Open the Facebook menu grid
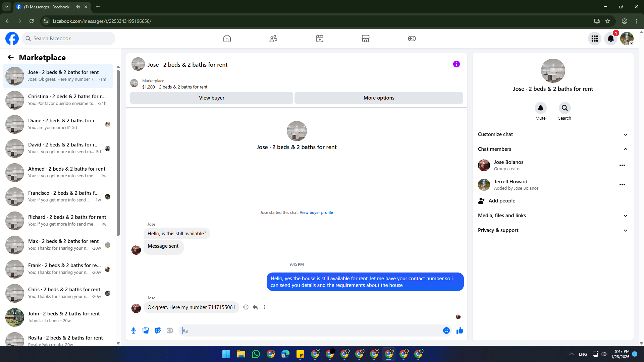 594,39
